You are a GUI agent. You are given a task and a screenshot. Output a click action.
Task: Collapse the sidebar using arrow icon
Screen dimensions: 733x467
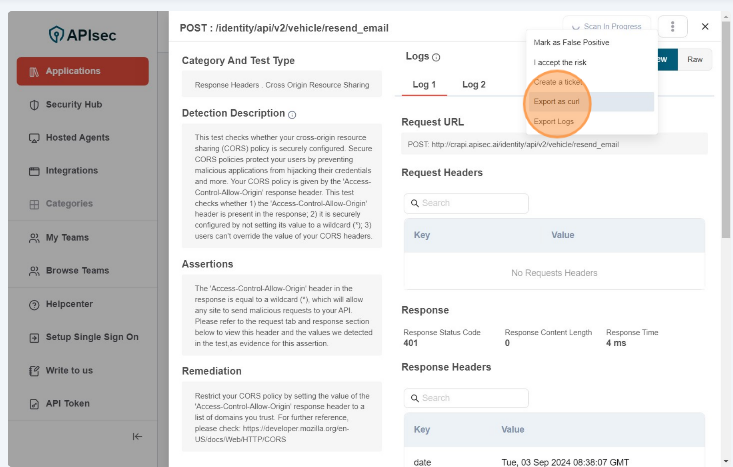[137, 436]
